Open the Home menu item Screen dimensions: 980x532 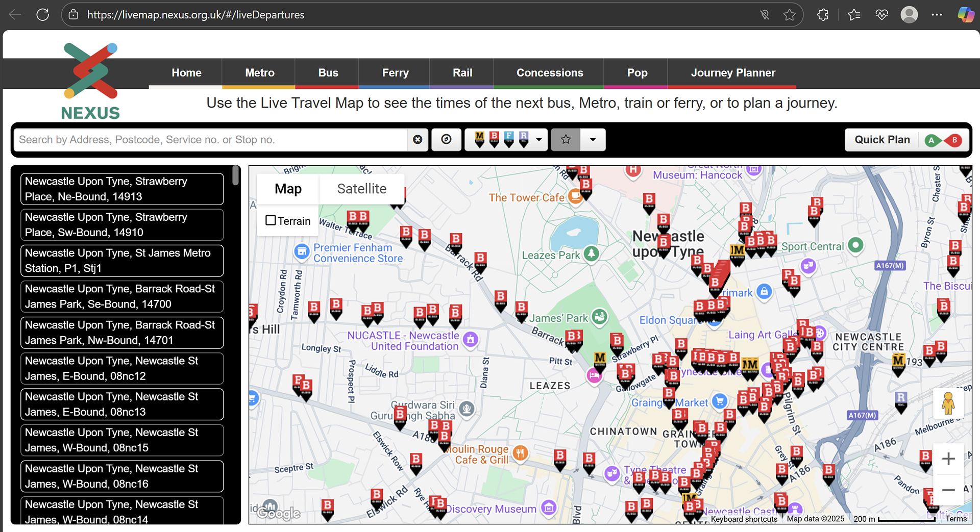pos(186,73)
